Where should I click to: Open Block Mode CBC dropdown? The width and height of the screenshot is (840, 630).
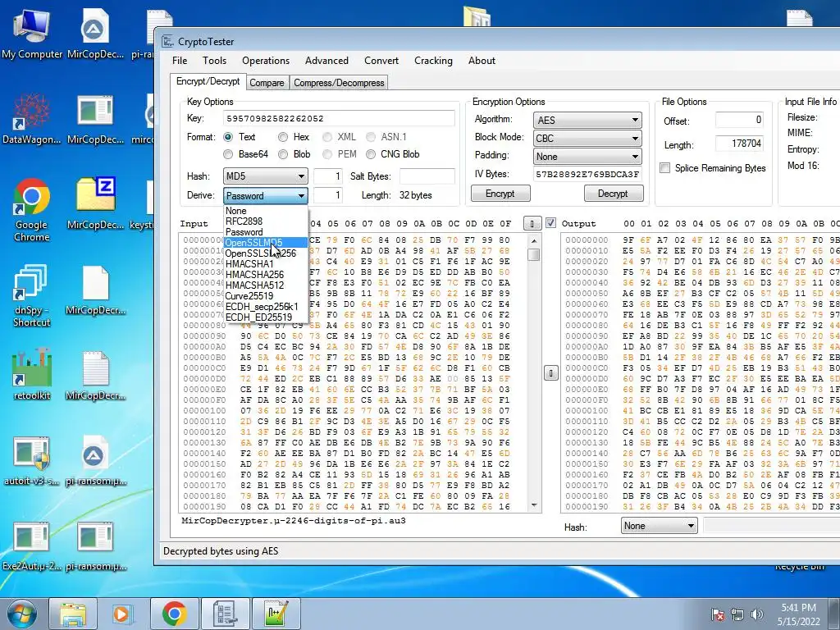tap(587, 138)
